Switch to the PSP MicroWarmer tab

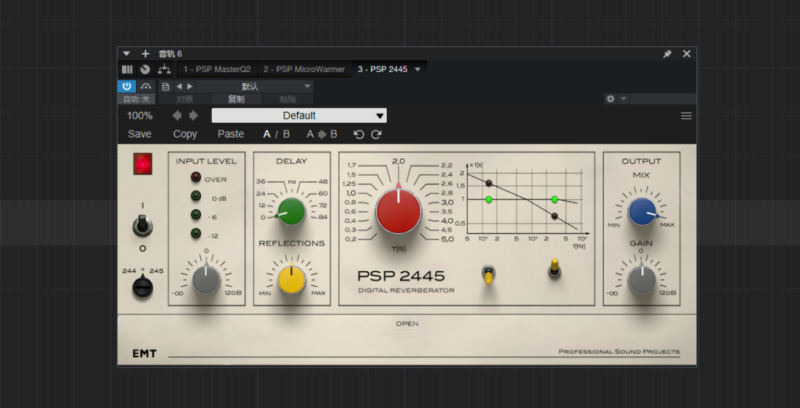(304, 69)
